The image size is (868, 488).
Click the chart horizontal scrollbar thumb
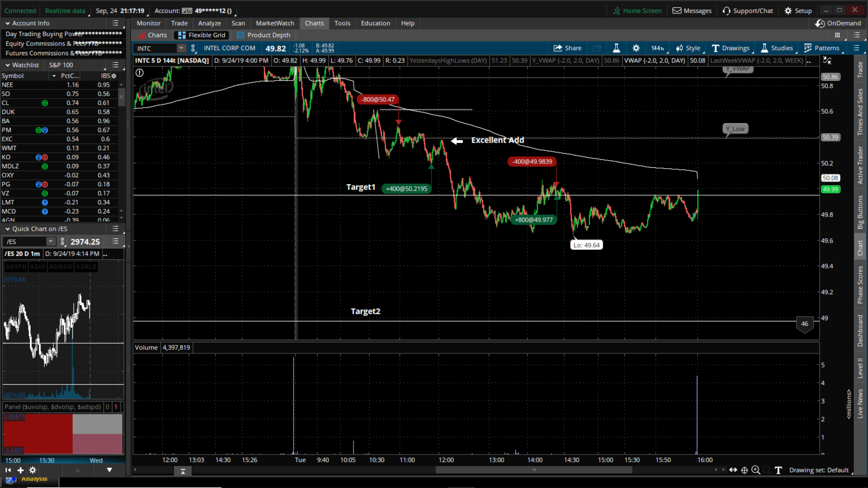pos(534,470)
